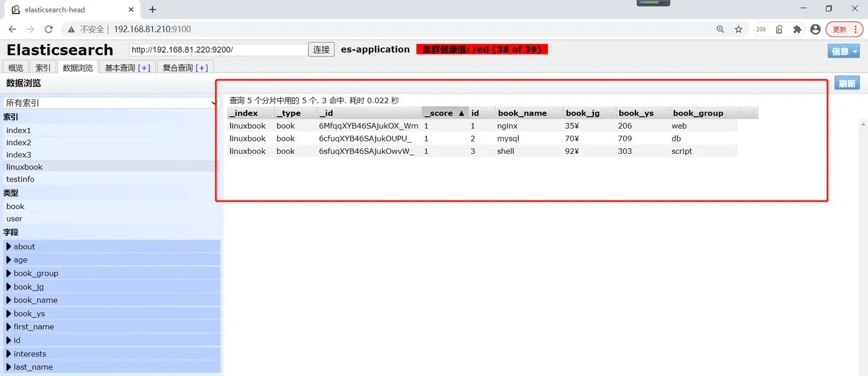Reload the page with refresh icon

tap(49, 29)
